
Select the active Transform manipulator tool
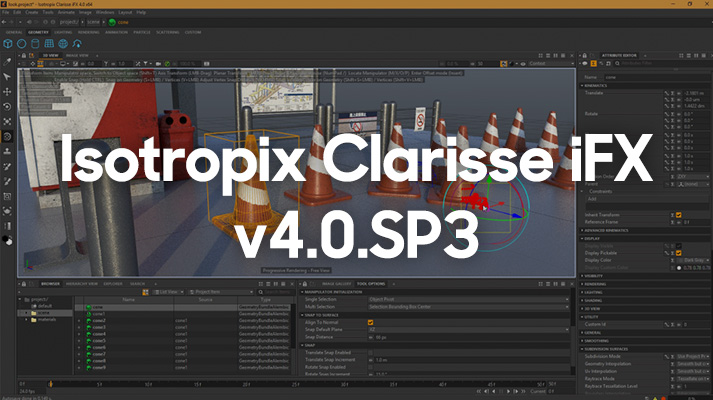(7, 136)
